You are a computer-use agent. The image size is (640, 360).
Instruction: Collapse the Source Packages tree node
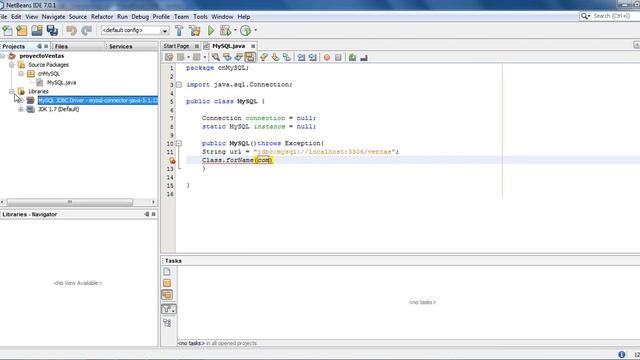[11, 65]
